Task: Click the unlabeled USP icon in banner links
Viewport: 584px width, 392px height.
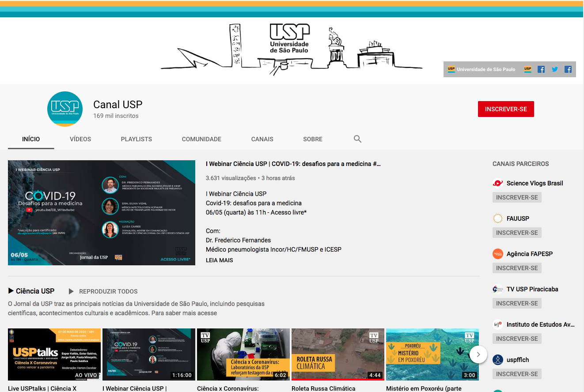Action: pyautogui.click(x=527, y=69)
